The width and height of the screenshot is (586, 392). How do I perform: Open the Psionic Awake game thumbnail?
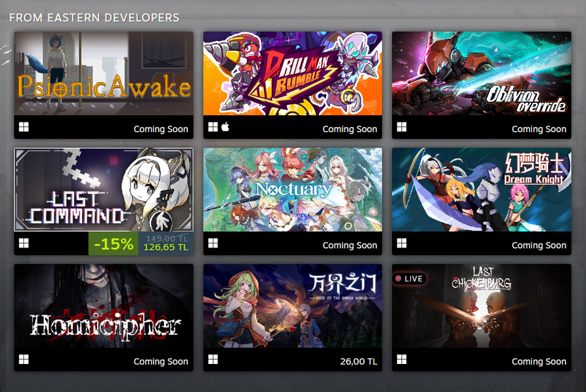pyautogui.click(x=104, y=73)
